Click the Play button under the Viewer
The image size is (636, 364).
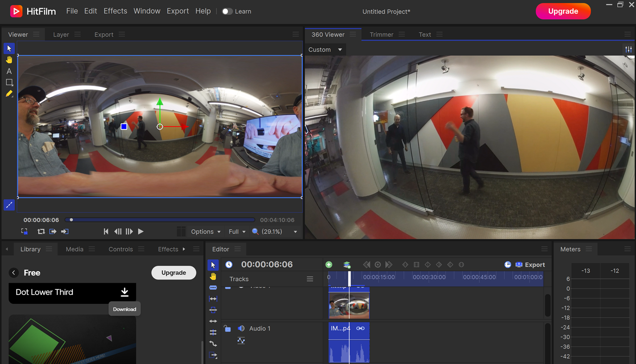(x=140, y=232)
